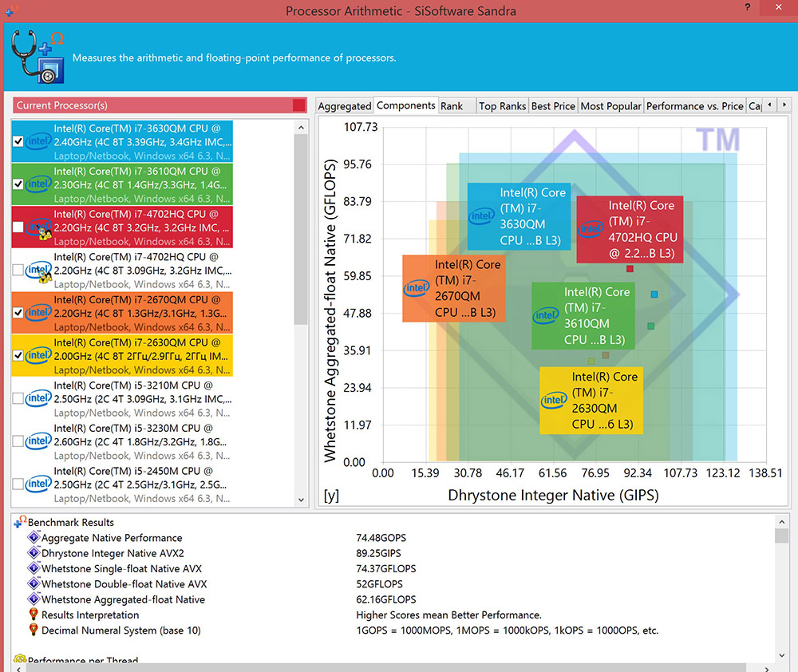Click the processor list vertical scrollbar thumb
This screenshot has height=672, width=798.
[301, 229]
